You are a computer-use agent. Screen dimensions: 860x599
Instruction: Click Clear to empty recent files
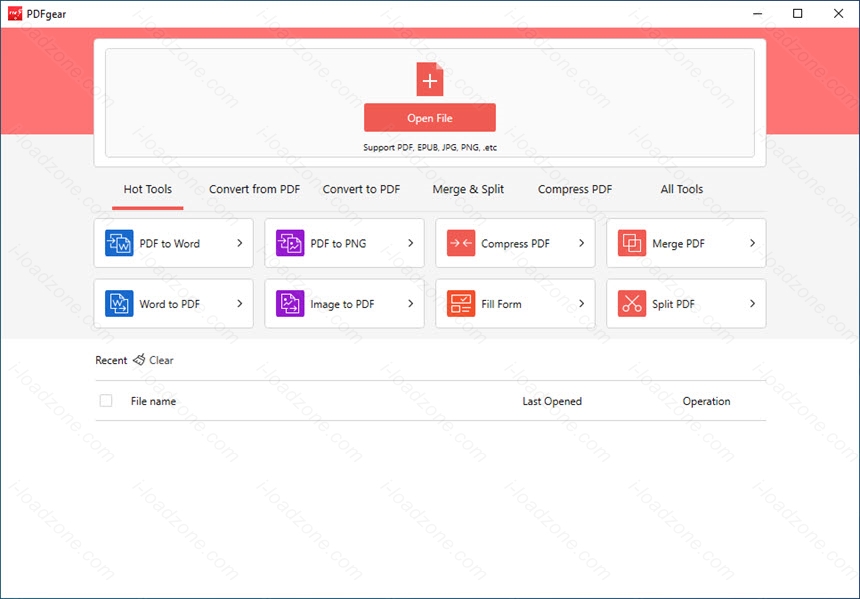[161, 360]
